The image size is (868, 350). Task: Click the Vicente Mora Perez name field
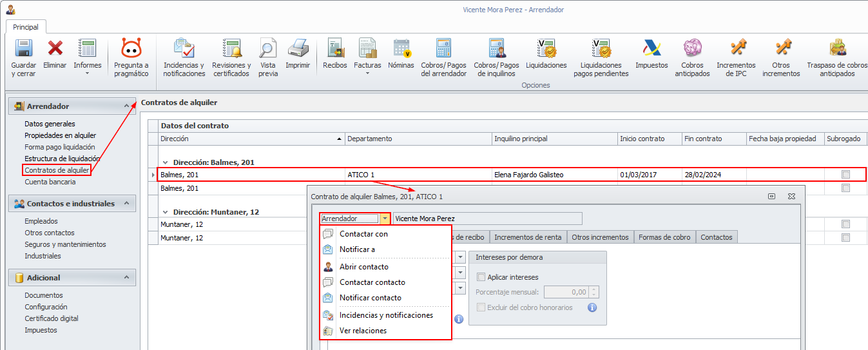click(x=487, y=219)
